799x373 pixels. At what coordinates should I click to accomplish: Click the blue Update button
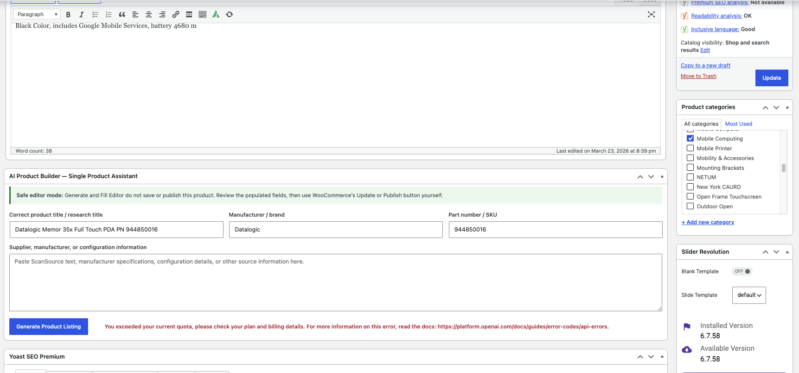click(x=771, y=78)
